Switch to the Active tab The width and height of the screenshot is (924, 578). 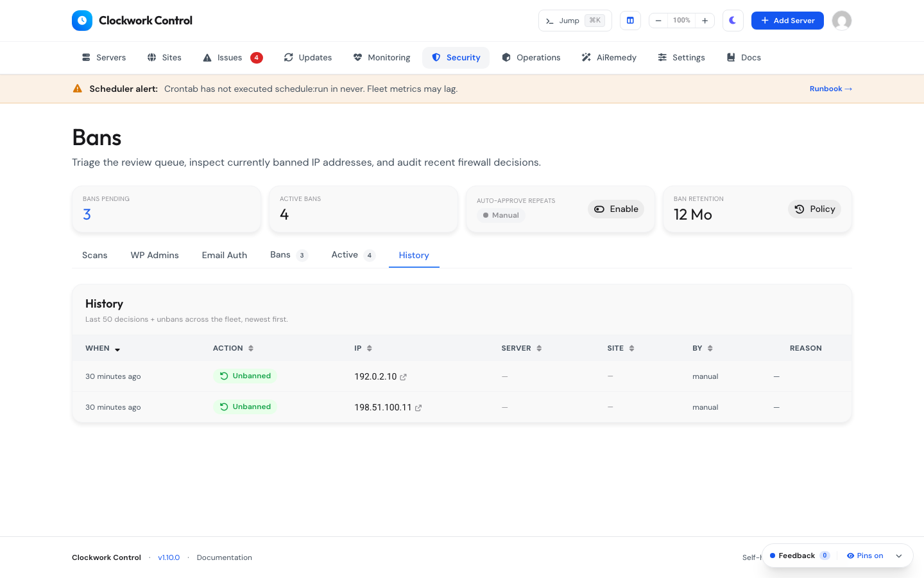353,255
